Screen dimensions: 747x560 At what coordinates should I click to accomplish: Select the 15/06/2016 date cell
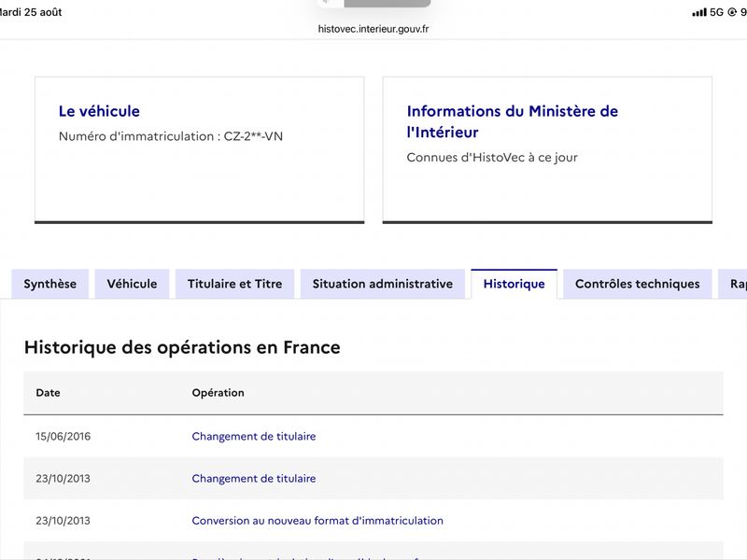click(x=63, y=436)
